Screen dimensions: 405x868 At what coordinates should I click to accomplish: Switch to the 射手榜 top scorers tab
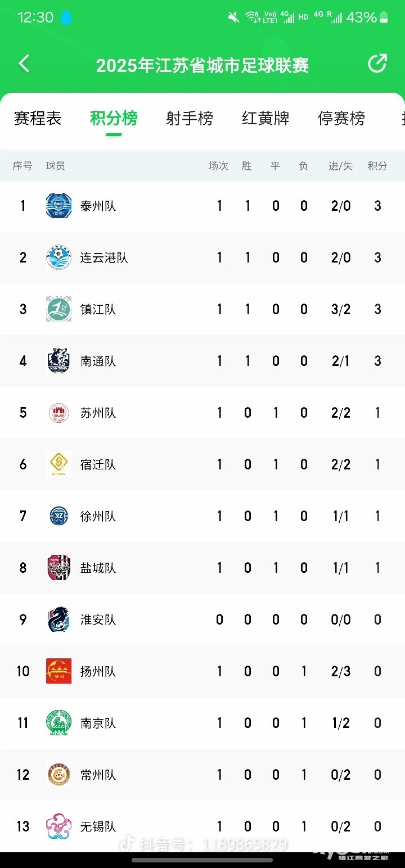point(190,119)
